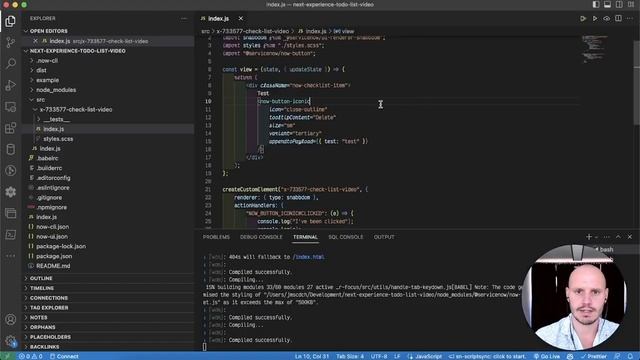Open notifications bell in status bar
Screen dimensions: 640x360
point(630,356)
